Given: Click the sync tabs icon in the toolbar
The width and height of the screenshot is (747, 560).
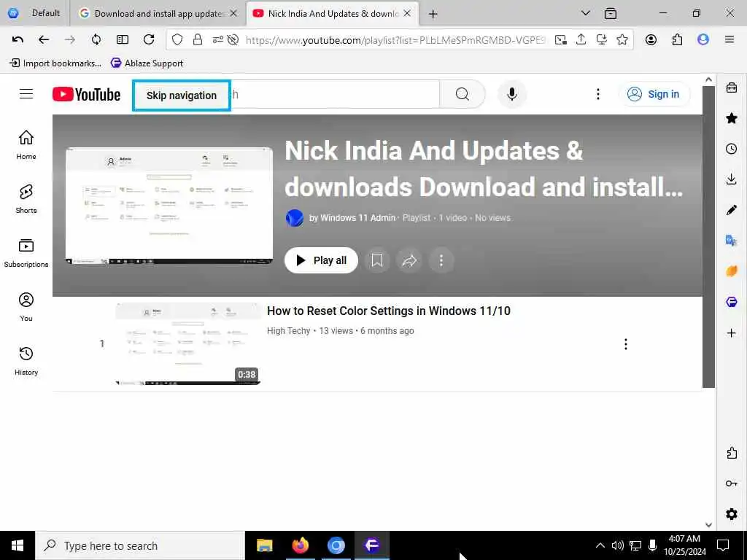Looking at the screenshot, I should click(x=96, y=39).
